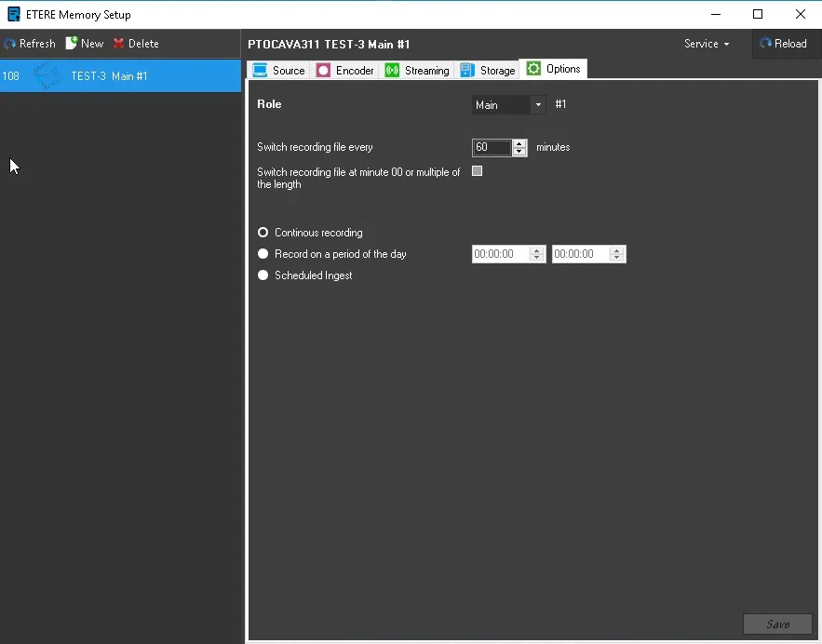Open the Streaming tab
The image size is (822, 644).
[x=417, y=70]
